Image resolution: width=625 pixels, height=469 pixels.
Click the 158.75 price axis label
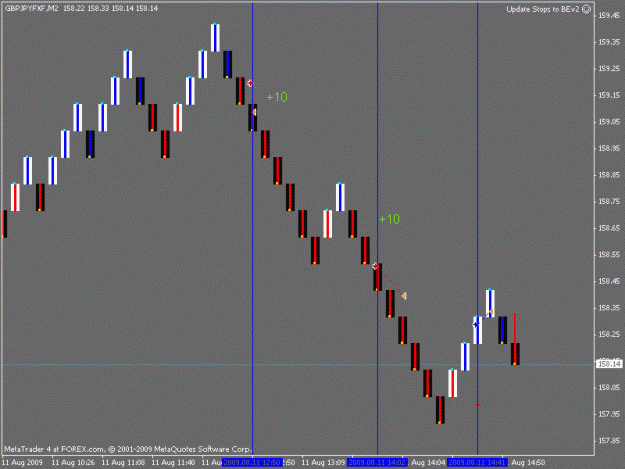tap(609, 202)
